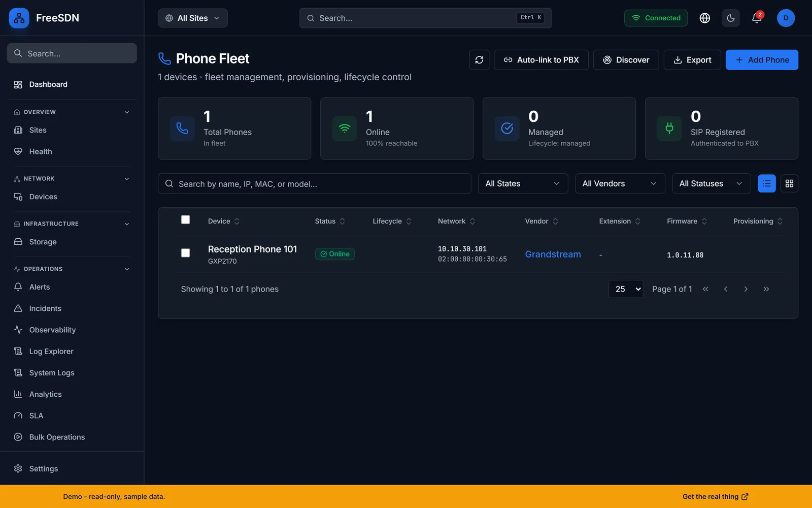Sort by Network column

[457, 221]
